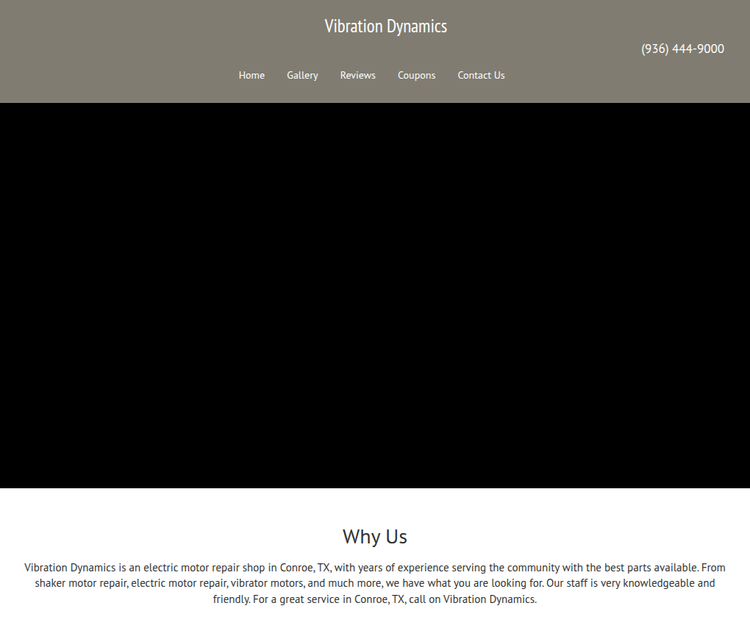
Task: Click the word Dynamics in the header title
Action: point(417,26)
